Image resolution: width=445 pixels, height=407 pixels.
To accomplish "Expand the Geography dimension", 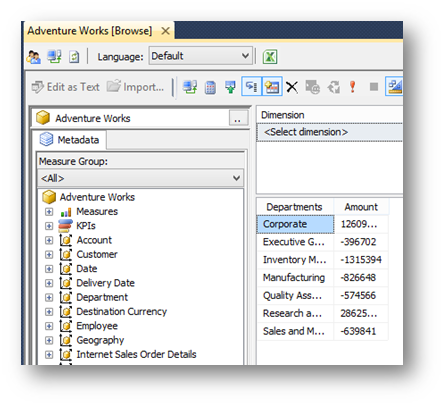I will 49,341.
